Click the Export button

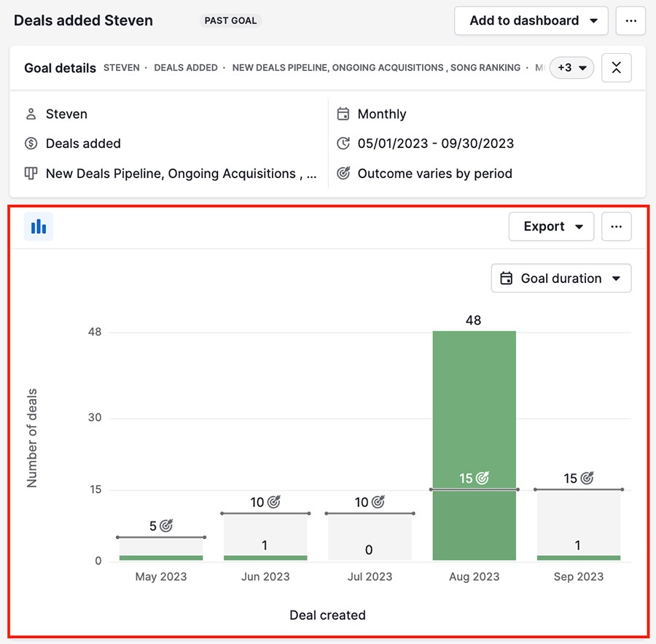point(545,226)
